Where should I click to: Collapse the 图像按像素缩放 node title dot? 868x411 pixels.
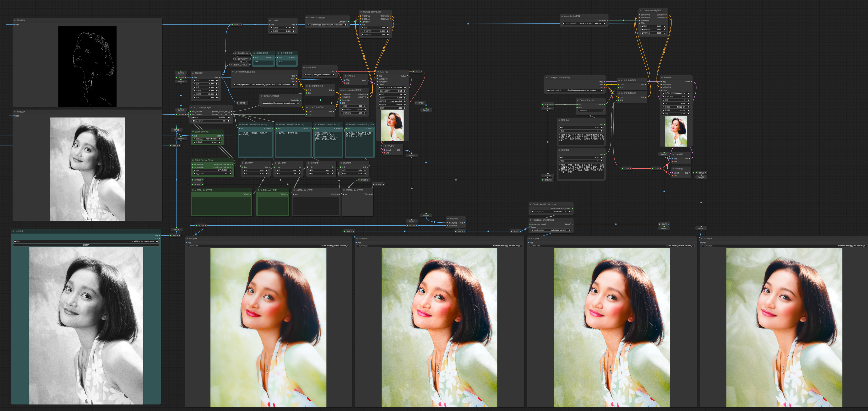[193, 132]
